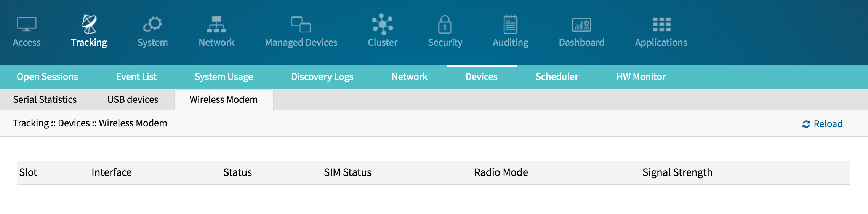868x214 pixels.
Task: Open Managed Devices icon
Action: click(x=301, y=24)
